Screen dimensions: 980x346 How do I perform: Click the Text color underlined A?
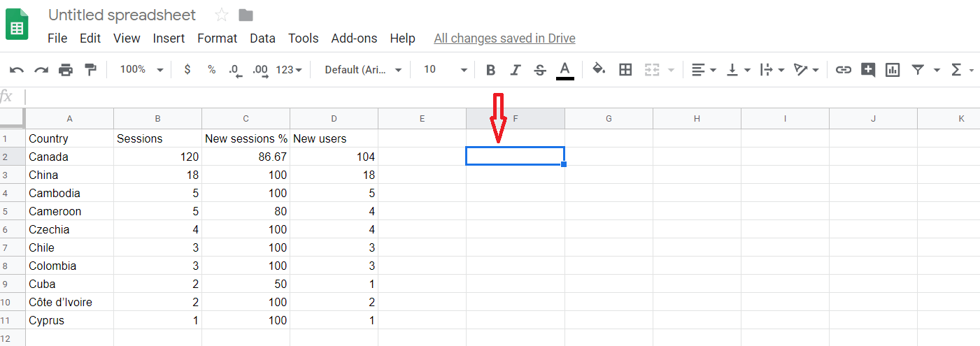tap(565, 70)
